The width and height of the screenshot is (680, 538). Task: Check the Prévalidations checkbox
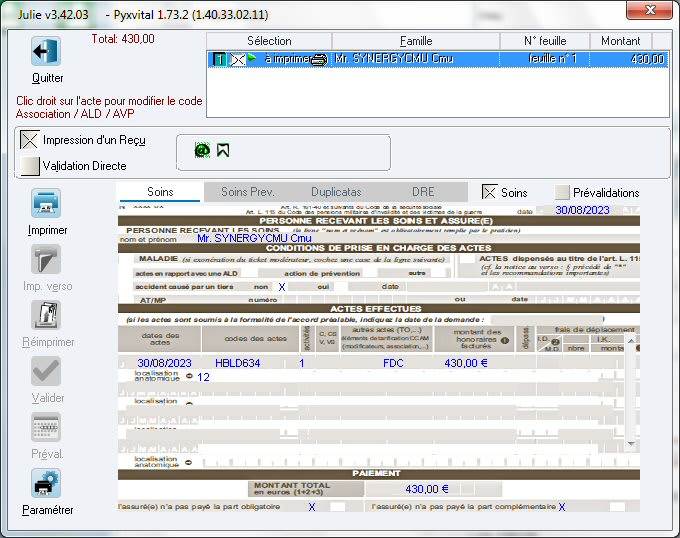[x=563, y=192]
